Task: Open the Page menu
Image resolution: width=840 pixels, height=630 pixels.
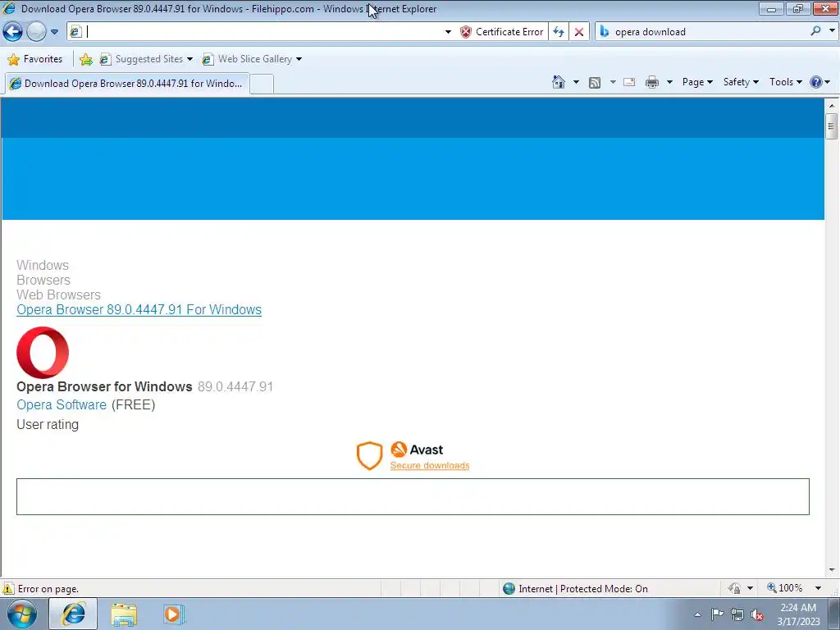Action: pos(697,82)
